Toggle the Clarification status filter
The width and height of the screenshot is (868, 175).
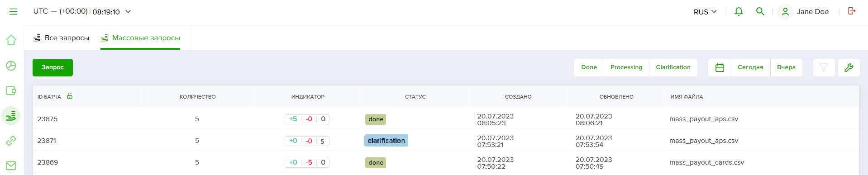pos(673,67)
